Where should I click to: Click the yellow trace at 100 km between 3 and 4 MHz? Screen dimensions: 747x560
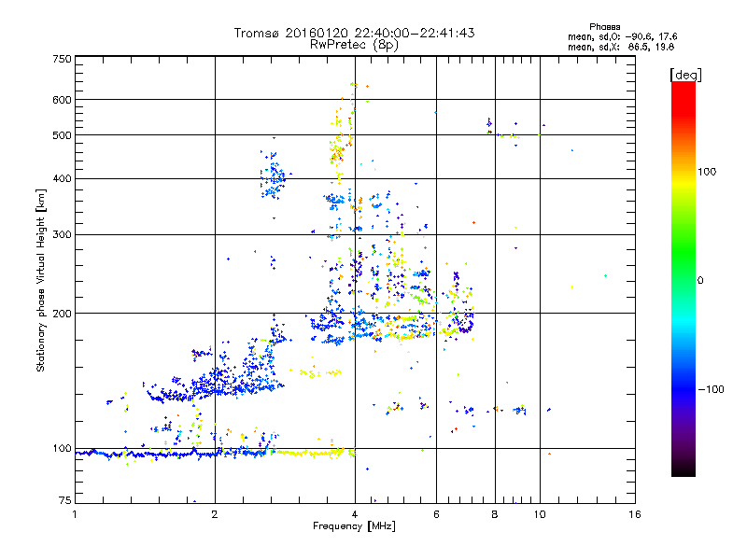(x=315, y=453)
